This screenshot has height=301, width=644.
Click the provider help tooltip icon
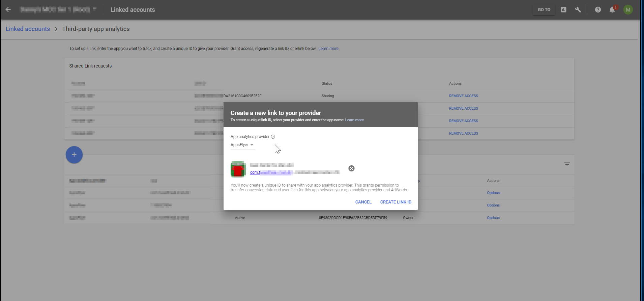tap(273, 137)
